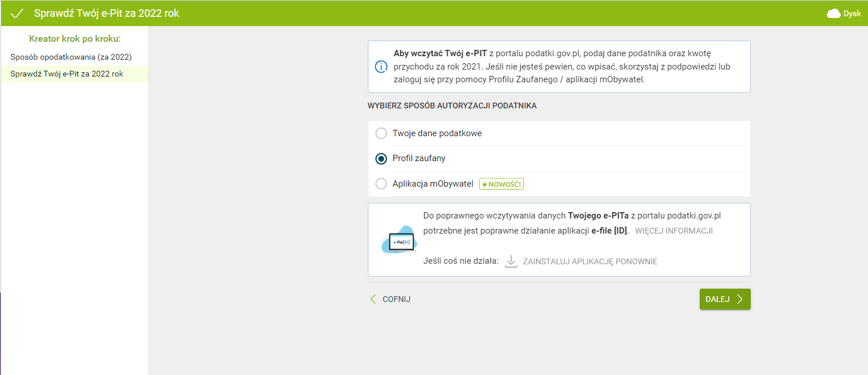The image size is (868, 375).
Task: Click the Dysk label in the header
Action: 852,13
